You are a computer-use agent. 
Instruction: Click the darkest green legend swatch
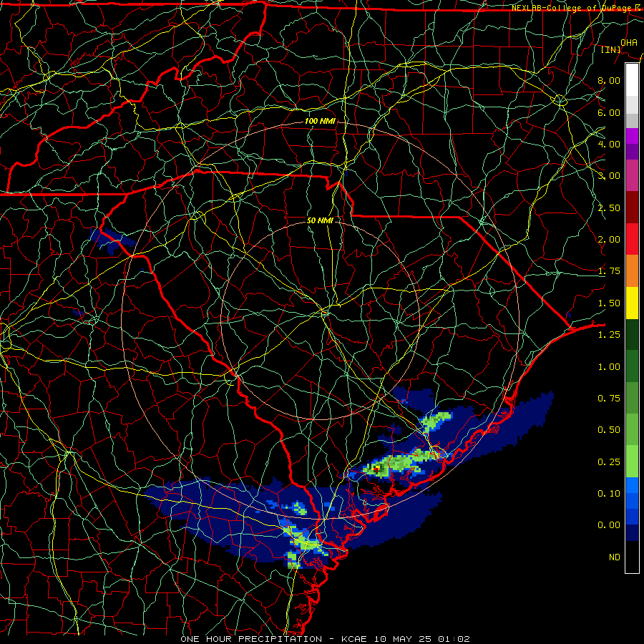click(x=632, y=335)
